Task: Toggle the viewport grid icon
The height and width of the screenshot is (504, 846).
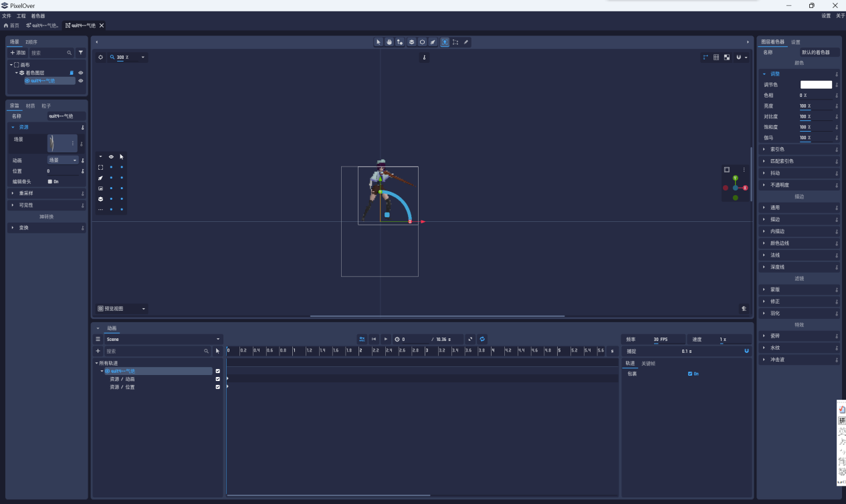Action: (716, 57)
